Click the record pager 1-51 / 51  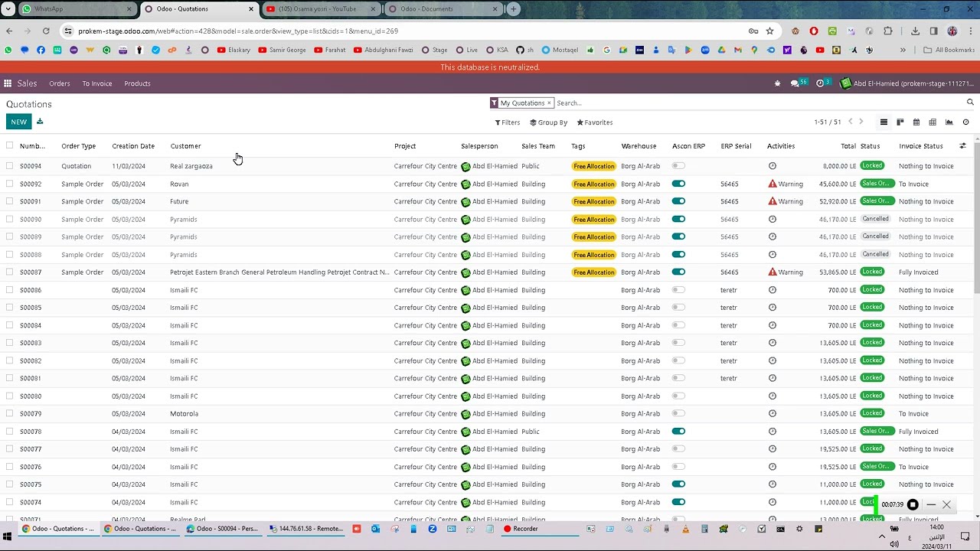(827, 122)
